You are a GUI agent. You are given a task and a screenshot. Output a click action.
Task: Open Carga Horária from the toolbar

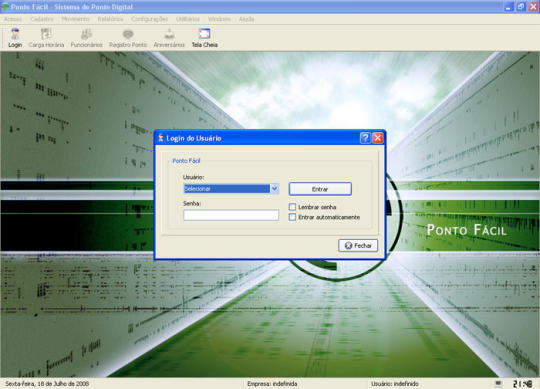click(46, 38)
